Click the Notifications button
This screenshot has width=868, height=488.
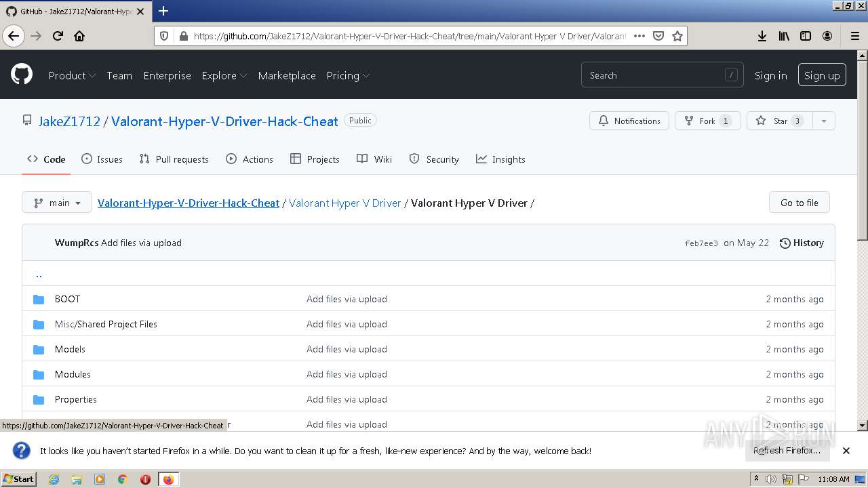tap(629, 121)
